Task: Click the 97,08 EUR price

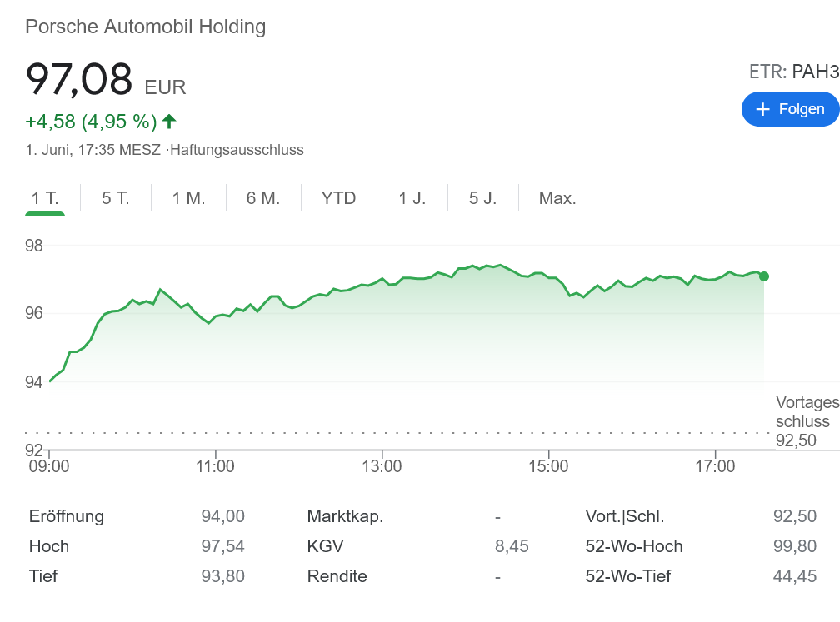Action: click(x=105, y=81)
